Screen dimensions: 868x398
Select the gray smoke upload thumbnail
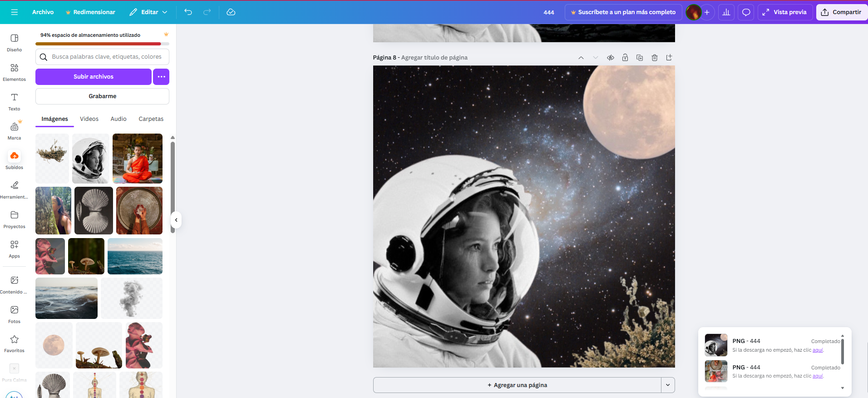132,298
